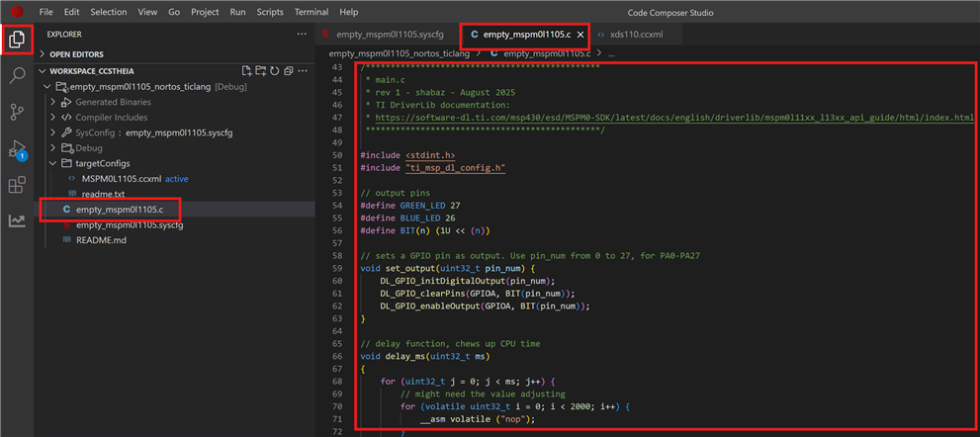Expand the Generated Binaries node

pos(53,102)
